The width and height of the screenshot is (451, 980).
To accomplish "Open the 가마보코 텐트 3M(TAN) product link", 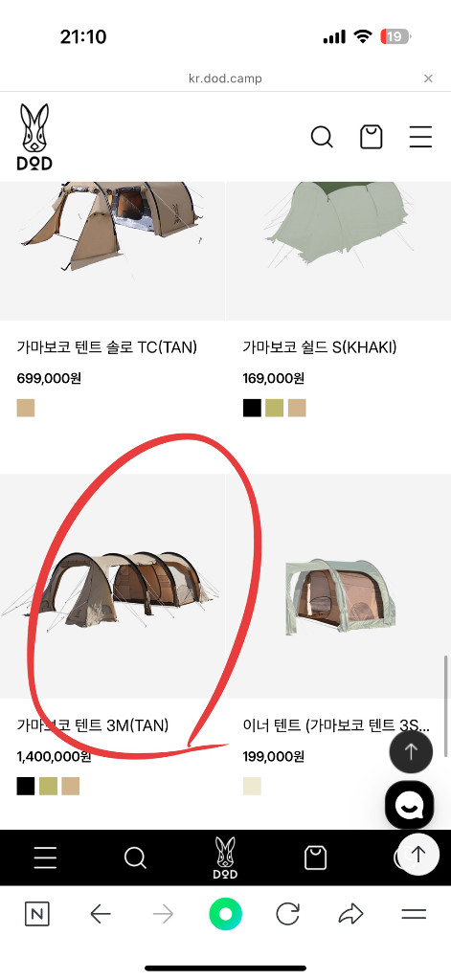I will [x=93, y=725].
